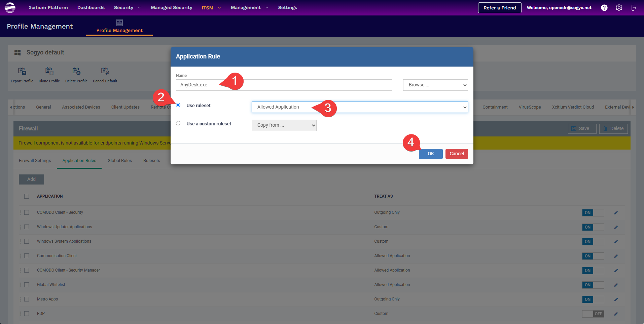This screenshot has height=324, width=644.
Task: Edit the Metro Apps rule pencil
Action: [x=616, y=299]
